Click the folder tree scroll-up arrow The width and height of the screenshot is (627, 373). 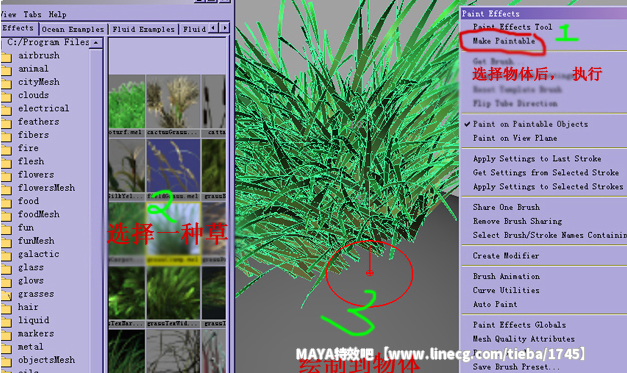click(96, 43)
